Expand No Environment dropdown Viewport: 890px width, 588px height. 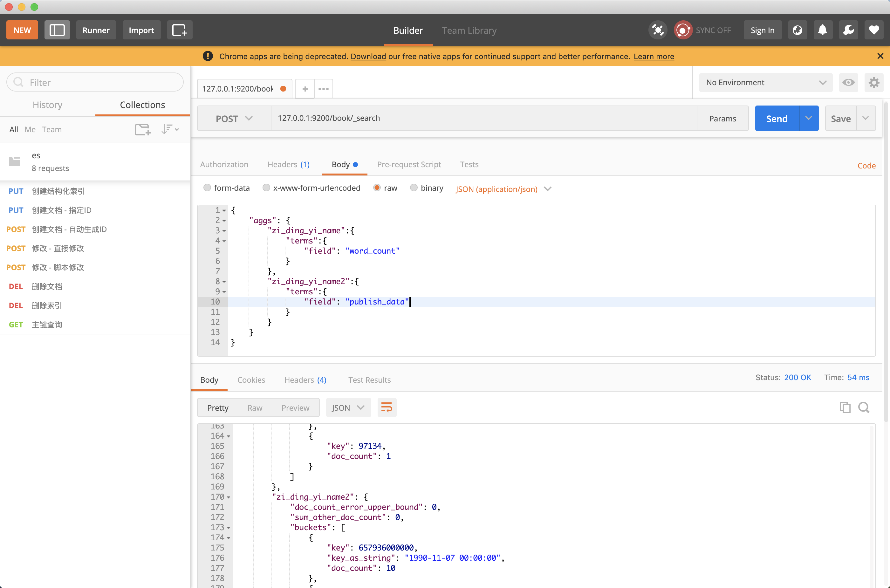(x=765, y=83)
